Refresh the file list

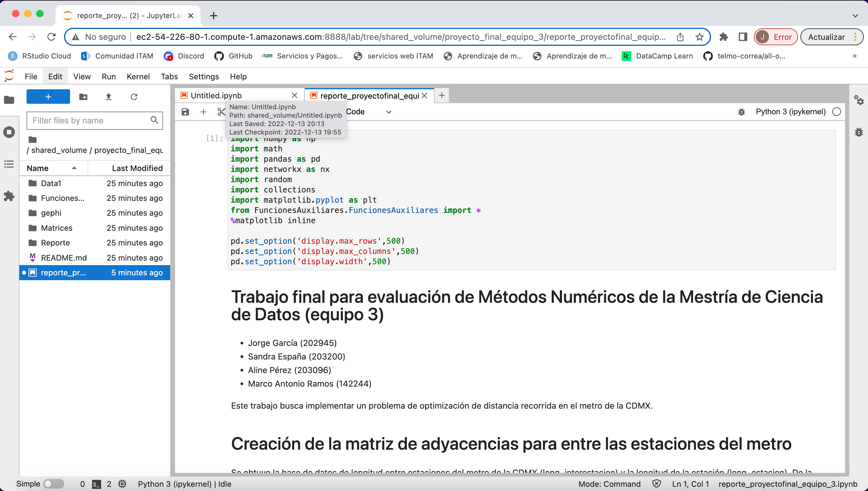click(134, 97)
